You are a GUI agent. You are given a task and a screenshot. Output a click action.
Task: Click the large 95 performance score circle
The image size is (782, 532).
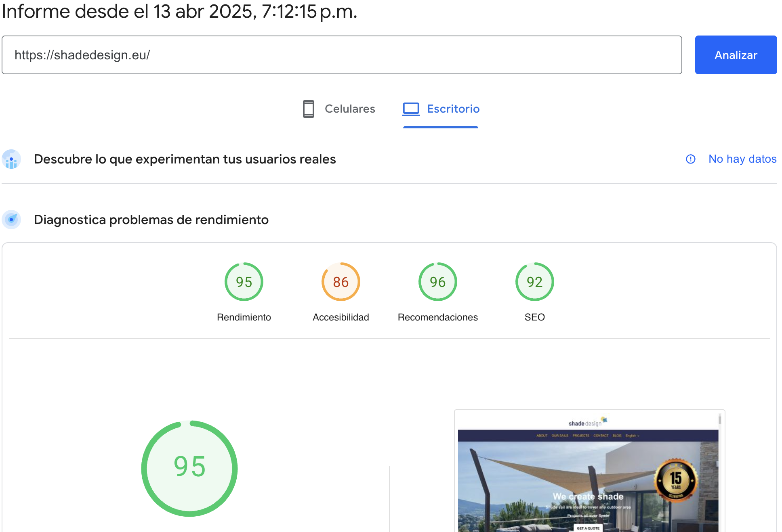189,468
